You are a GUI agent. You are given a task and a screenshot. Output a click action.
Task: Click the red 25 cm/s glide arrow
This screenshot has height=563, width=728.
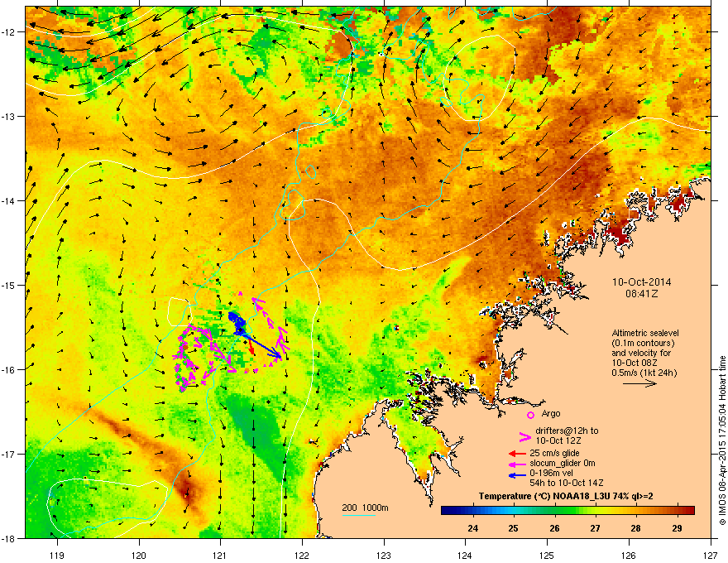pyautogui.click(x=517, y=454)
